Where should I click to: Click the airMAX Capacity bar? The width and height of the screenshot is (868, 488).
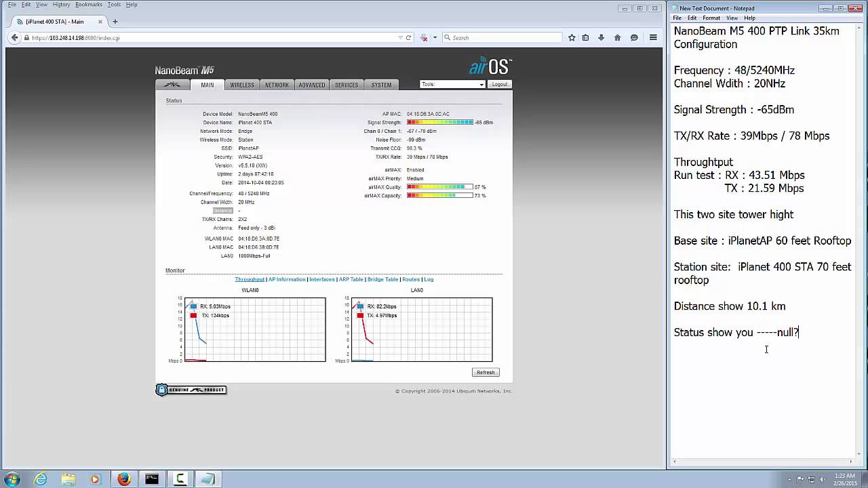click(440, 195)
